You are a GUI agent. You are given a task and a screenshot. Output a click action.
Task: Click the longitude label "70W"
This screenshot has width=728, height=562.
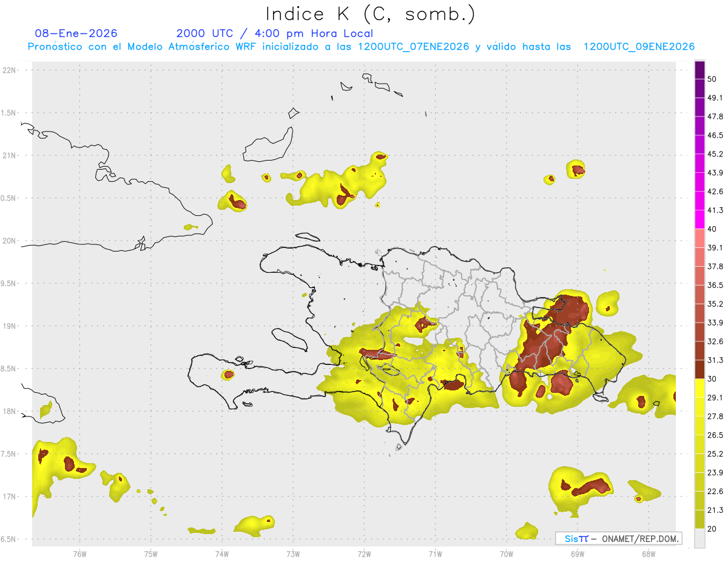pyautogui.click(x=507, y=555)
